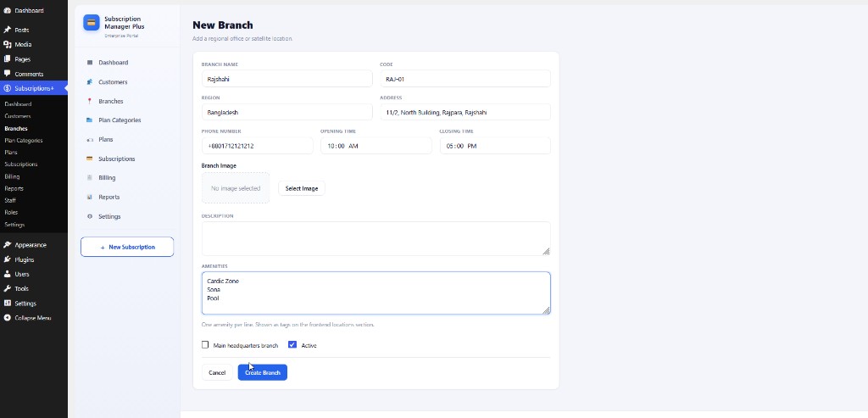The height and width of the screenshot is (418, 868).
Task: Click the Description textarea resize handle
Action: tap(546, 251)
